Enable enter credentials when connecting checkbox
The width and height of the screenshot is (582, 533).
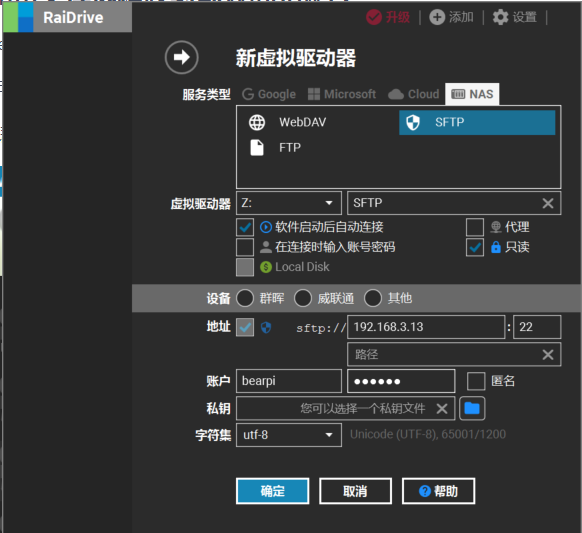(245, 247)
